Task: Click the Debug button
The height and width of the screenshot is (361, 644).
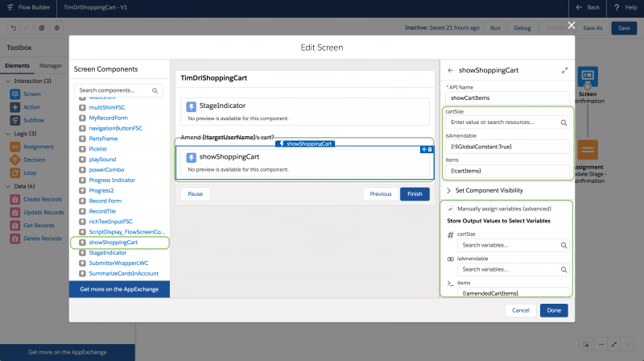Action: point(522,28)
